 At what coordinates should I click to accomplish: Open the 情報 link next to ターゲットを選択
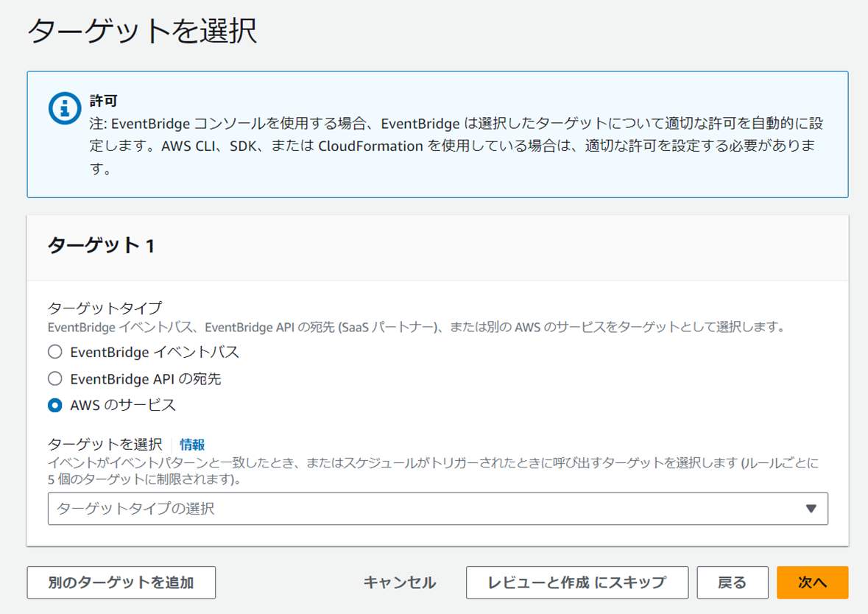click(192, 445)
